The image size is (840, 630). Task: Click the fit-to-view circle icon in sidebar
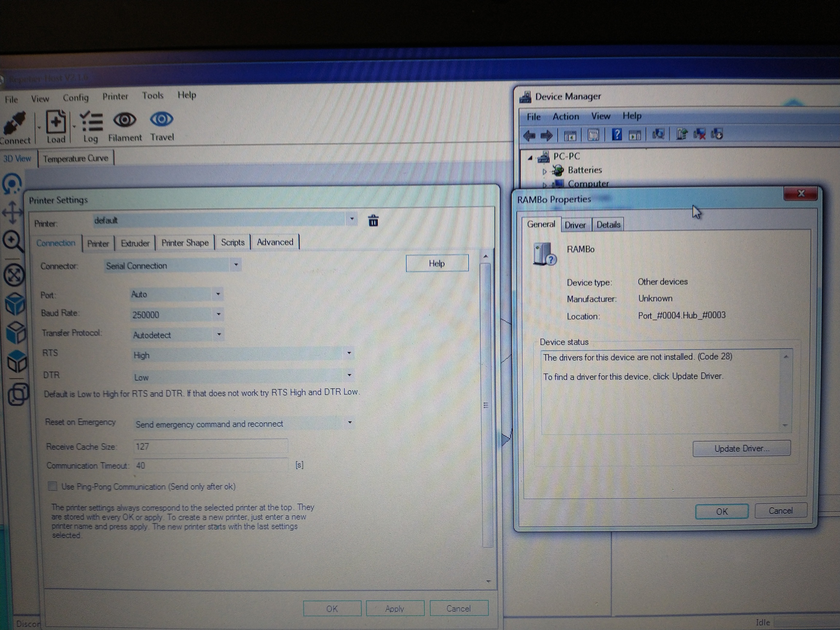pos(14,275)
